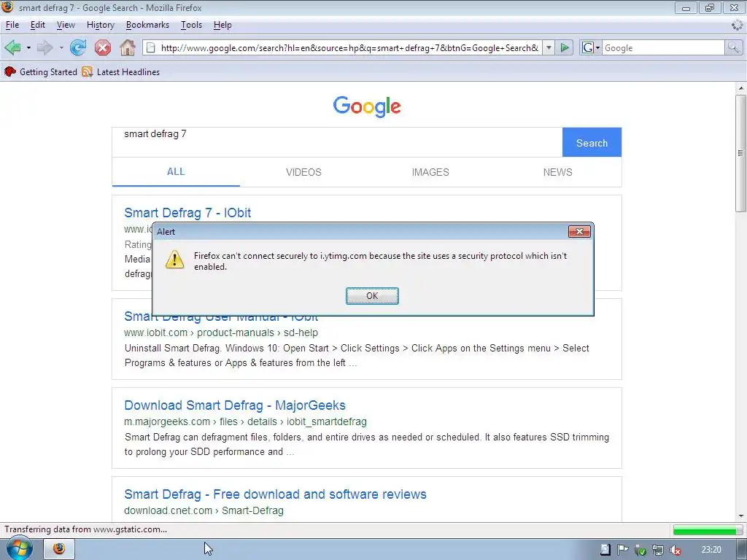The image size is (747, 560).
Task: Click the taskbar clock showing 23:20
Action: pyautogui.click(x=711, y=550)
